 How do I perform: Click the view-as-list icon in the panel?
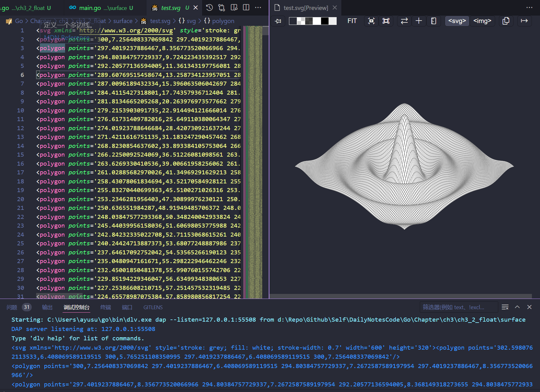(x=505, y=307)
